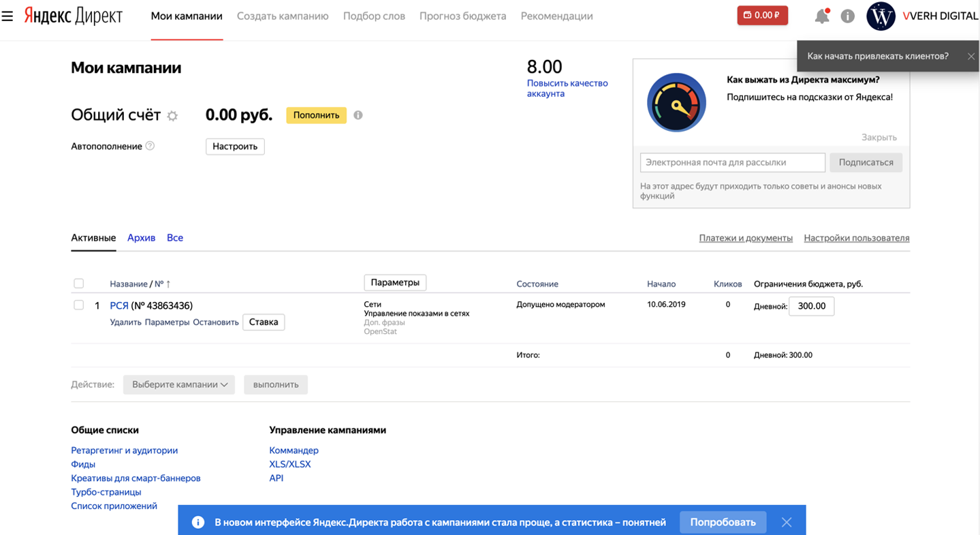Switch to Мои кампании tab
980x535 pixels.
pyautogui.click(x=187, y=16)
